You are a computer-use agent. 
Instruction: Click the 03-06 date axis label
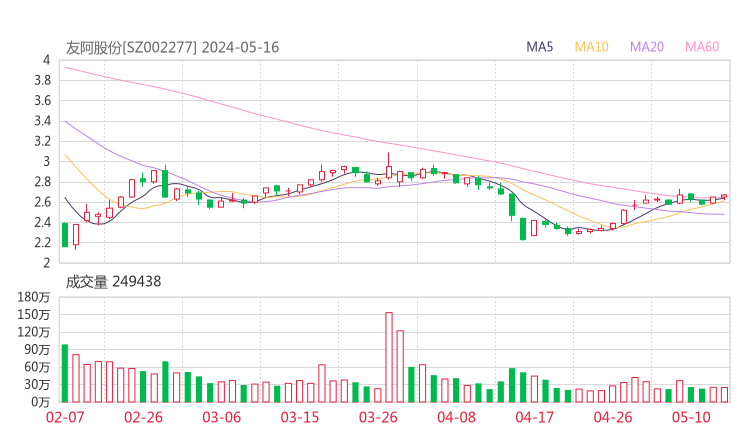[x=221, y=417]
